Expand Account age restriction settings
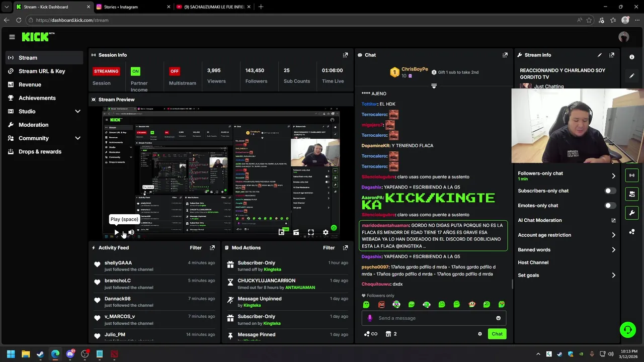The width and height of the screenshot is (644, 362). click(613, 235)
